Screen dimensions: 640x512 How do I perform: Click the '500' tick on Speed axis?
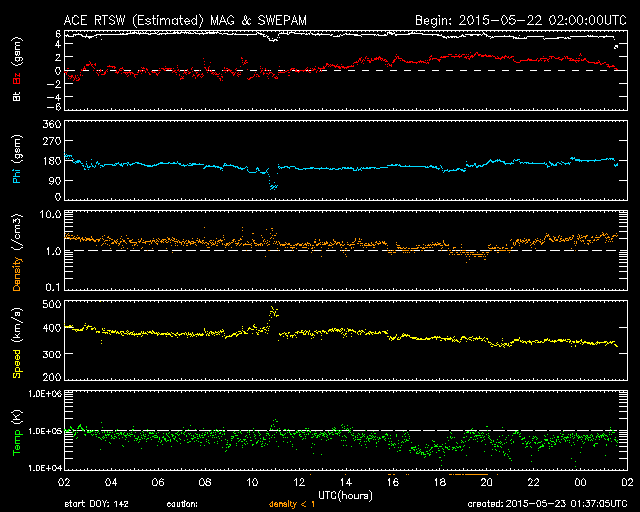point(52,304)
